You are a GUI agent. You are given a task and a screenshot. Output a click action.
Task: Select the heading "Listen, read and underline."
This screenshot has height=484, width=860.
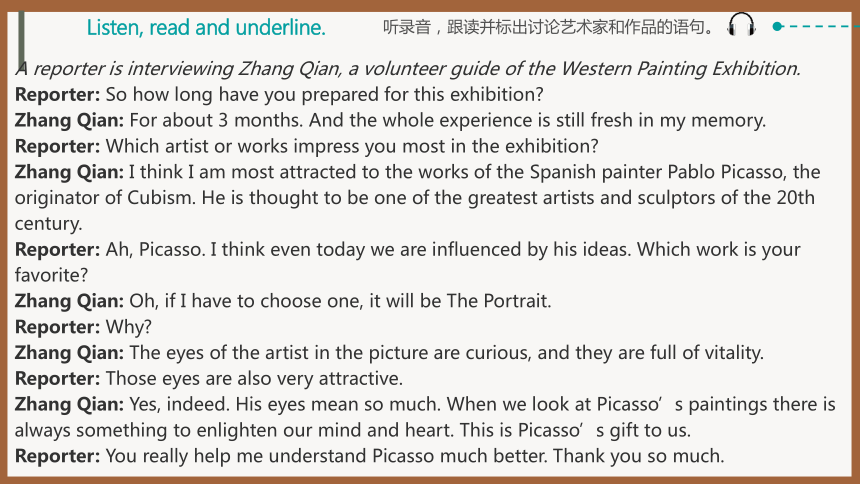pos(206,27)
